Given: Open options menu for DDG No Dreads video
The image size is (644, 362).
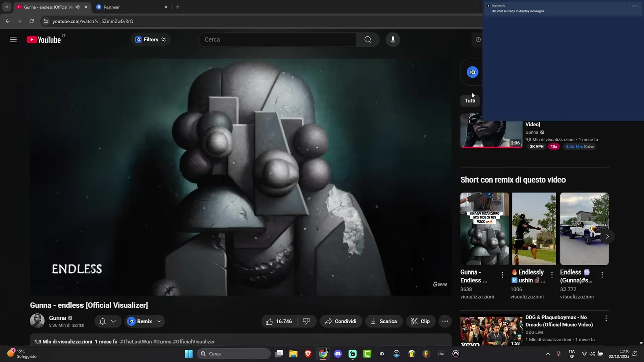Looking at the screenshot, I should 606,318.
